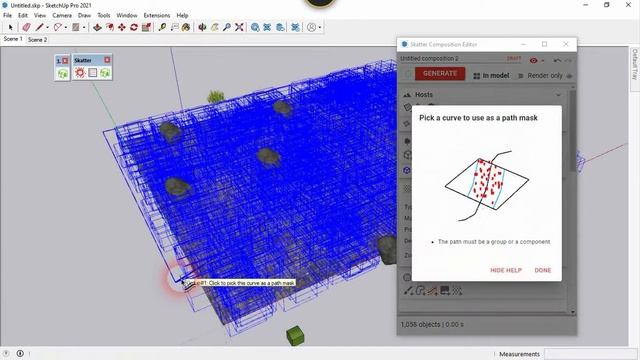Select the arrow Select tool
Image resolution: width=640 pixels, height=360 pixels.
11,27
